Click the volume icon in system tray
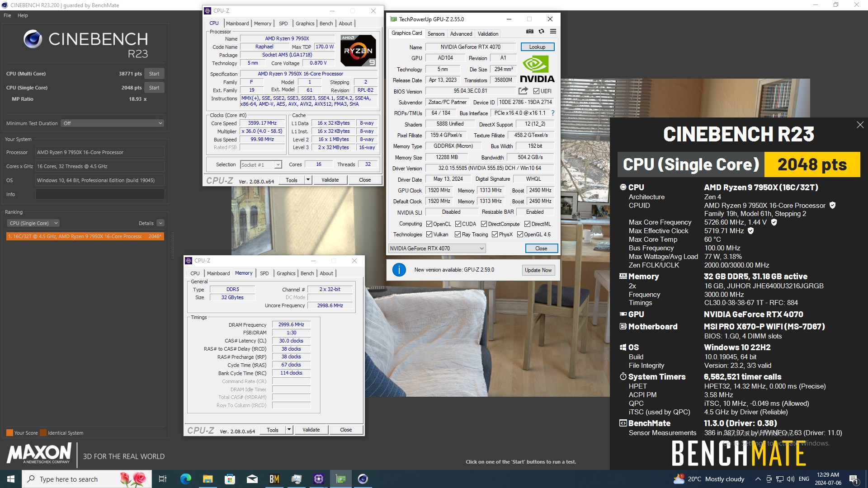868x488 pixels. pos(790,479)
